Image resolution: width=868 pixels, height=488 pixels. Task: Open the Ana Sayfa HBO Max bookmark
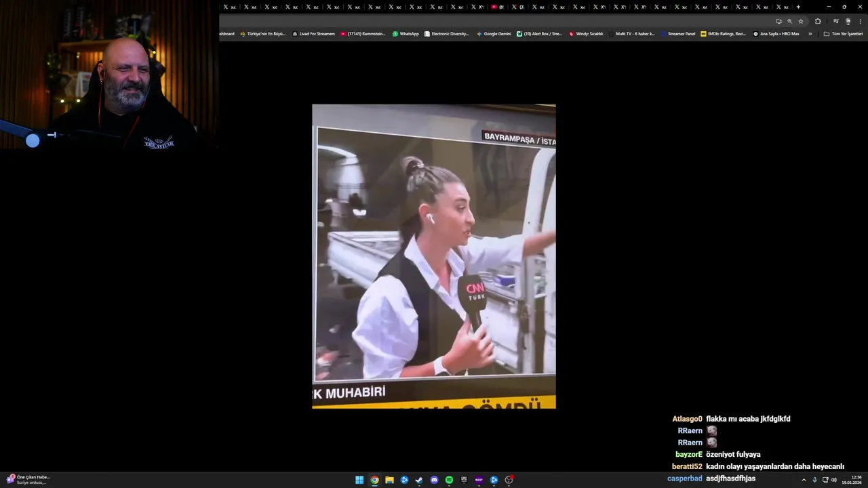(x=776, y=34)
